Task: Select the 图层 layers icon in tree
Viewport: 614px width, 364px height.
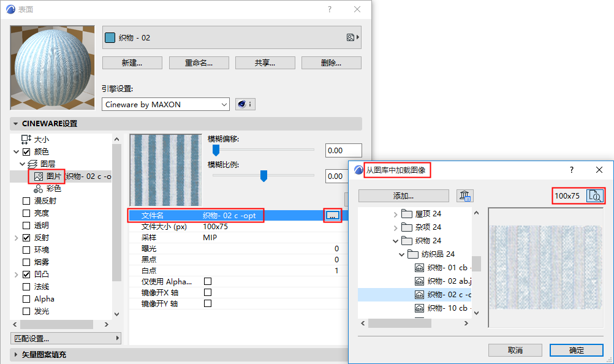Action: [33, 164]
